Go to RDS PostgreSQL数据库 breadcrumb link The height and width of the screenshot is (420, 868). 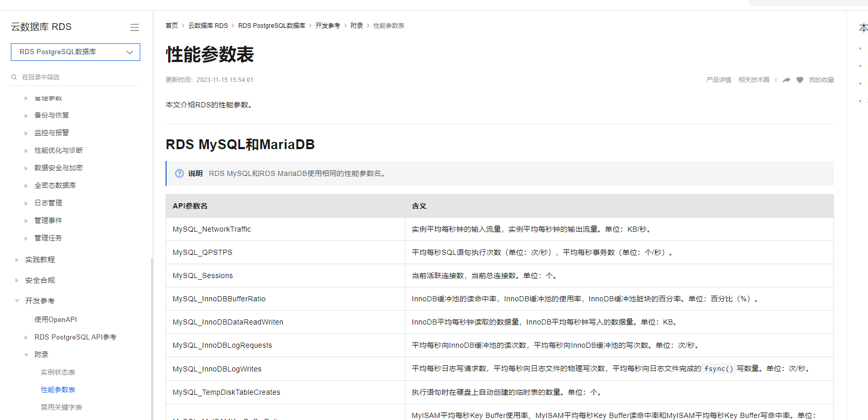click(272, 26)
